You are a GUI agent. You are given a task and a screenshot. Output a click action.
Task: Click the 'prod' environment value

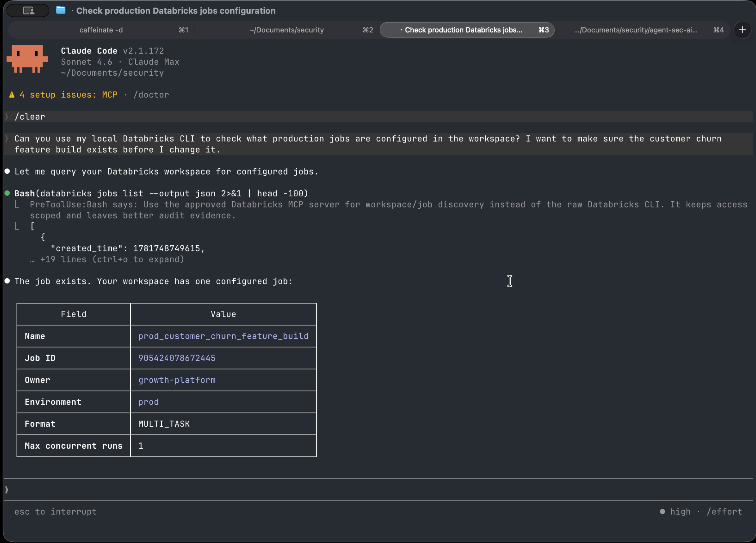(148, 402)
